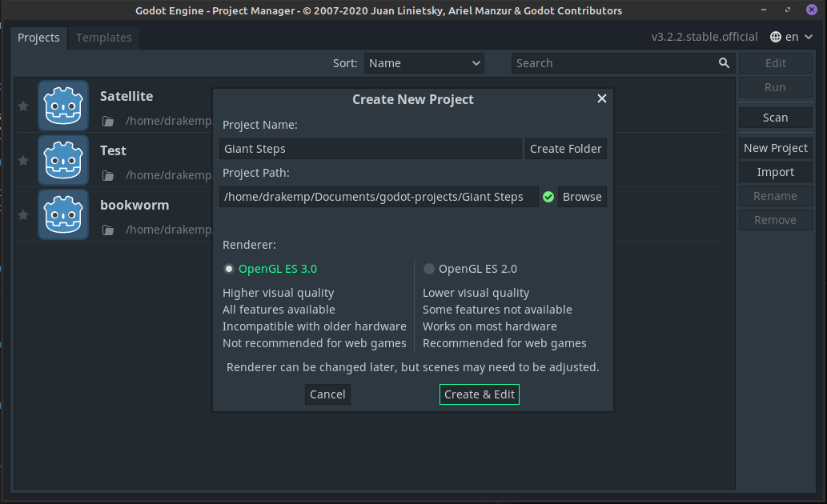Click the Test project Godot icon
Screen dimensions: 827x504
coord(63,160)
